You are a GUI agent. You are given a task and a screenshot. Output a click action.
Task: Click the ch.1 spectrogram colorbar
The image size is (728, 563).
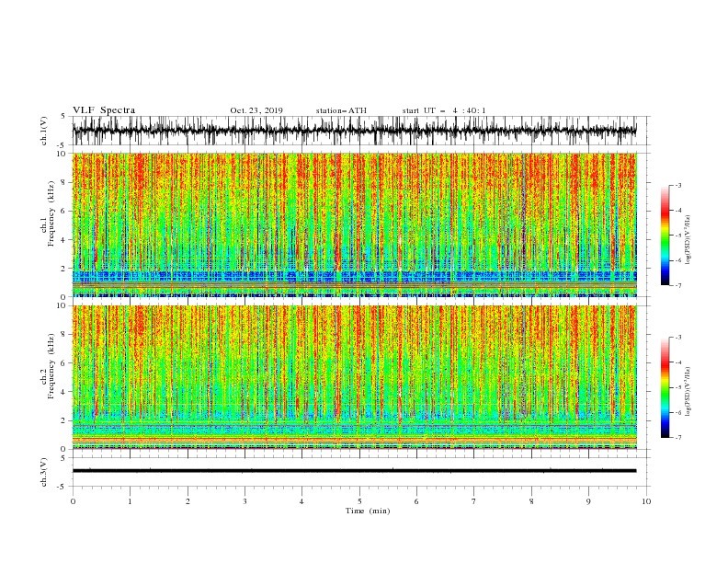[665, 236]
